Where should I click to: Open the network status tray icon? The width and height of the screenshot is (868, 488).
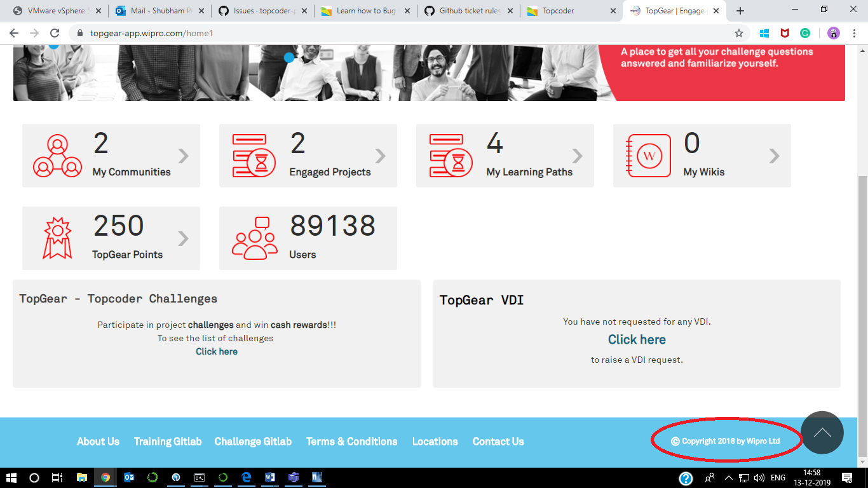pyautogui.click(x=744, y=478)
